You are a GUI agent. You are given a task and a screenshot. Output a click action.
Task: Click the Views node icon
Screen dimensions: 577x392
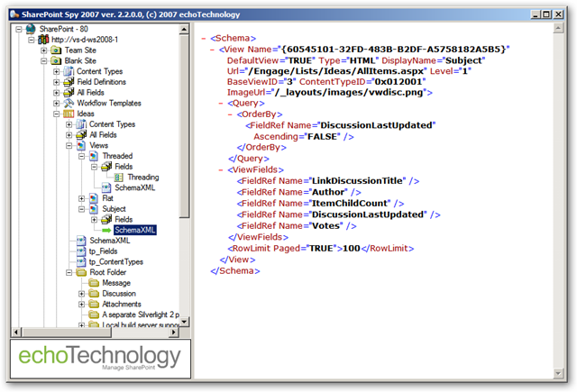[x=81, y=146]
